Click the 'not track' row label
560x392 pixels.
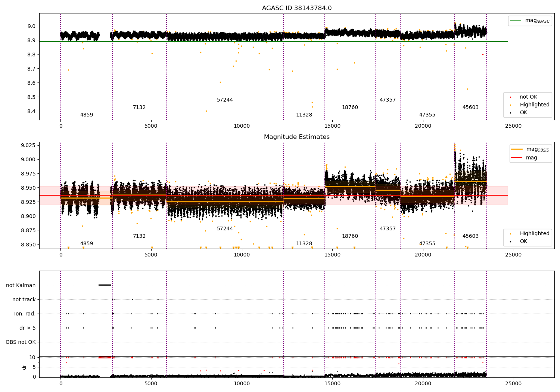click(24, 299)
